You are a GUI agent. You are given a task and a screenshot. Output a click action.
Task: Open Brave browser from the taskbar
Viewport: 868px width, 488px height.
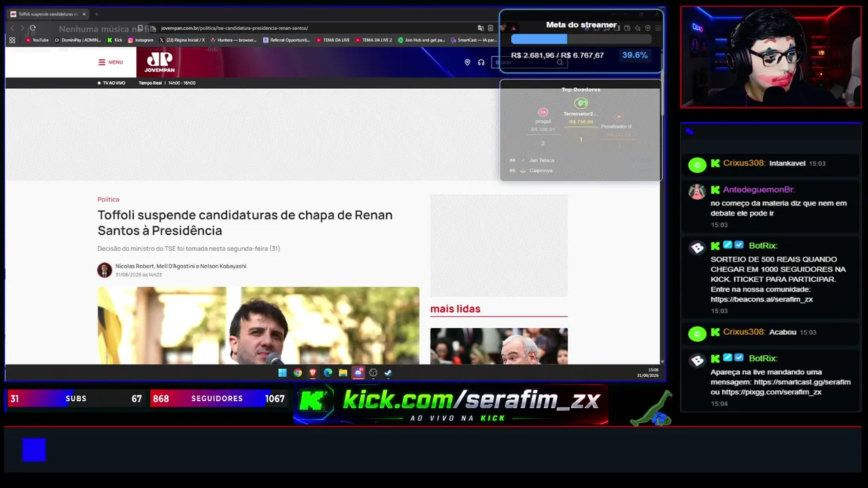[x=313, y=373]
